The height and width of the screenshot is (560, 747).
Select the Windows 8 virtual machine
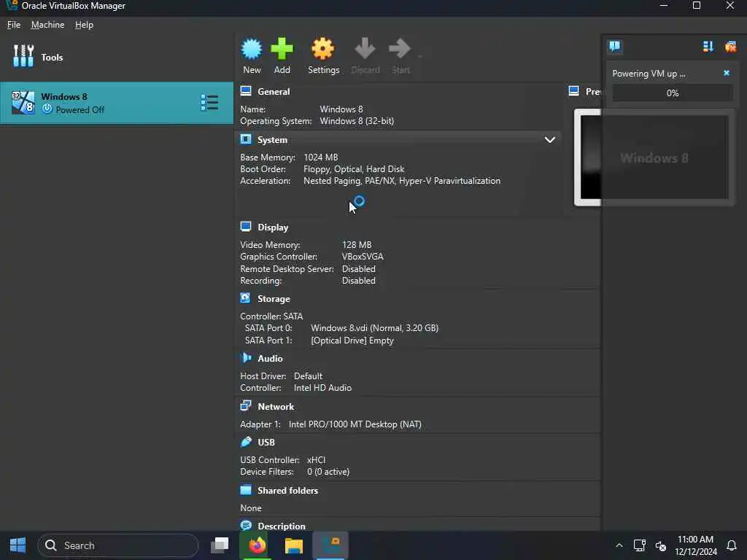click(x=117, y=103)
